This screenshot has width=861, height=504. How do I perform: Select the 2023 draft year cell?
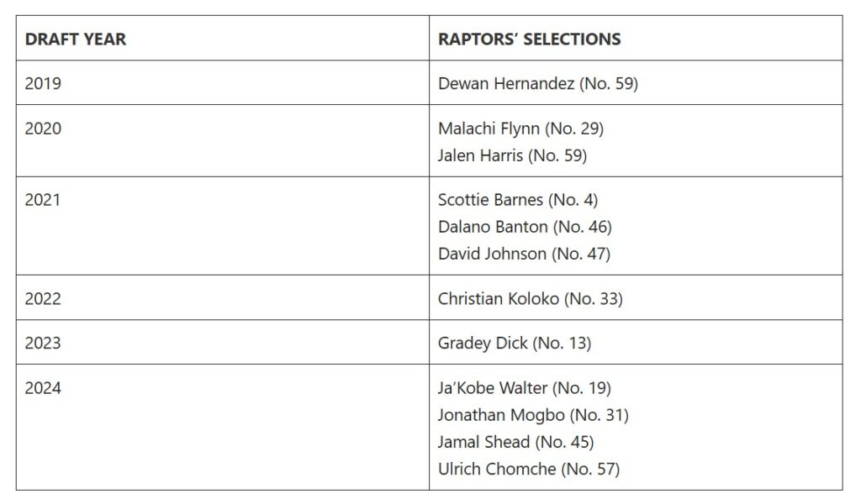click(43, 343)
